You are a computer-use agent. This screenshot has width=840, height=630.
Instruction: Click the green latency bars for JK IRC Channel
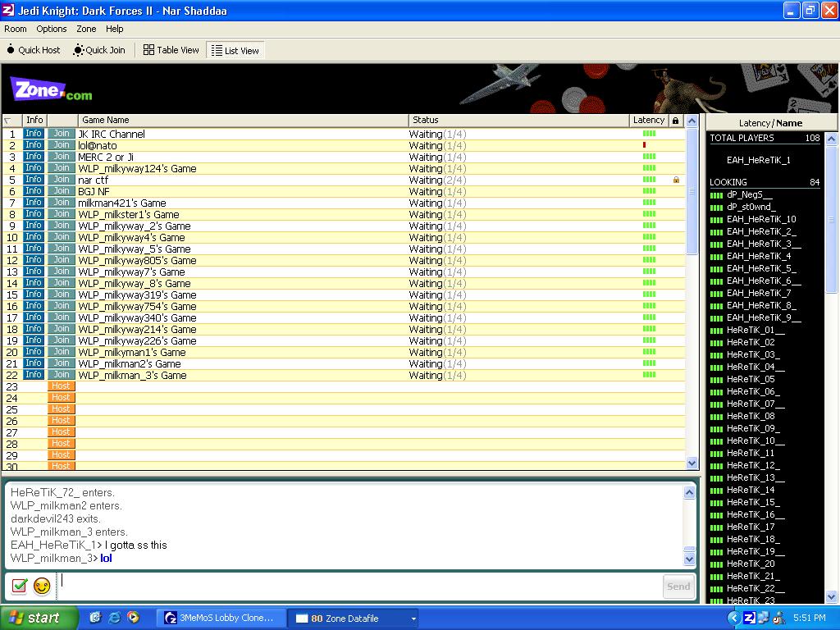[x=650, y=134]
